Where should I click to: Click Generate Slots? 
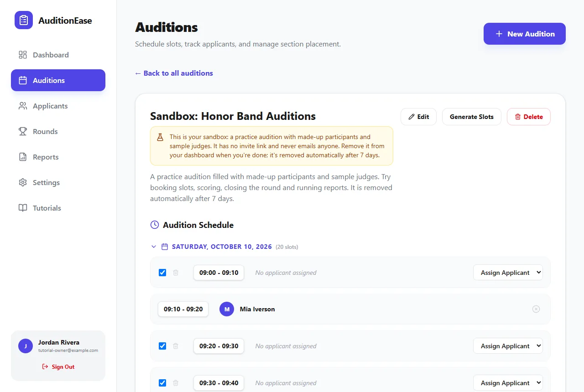tap(472, 117)
